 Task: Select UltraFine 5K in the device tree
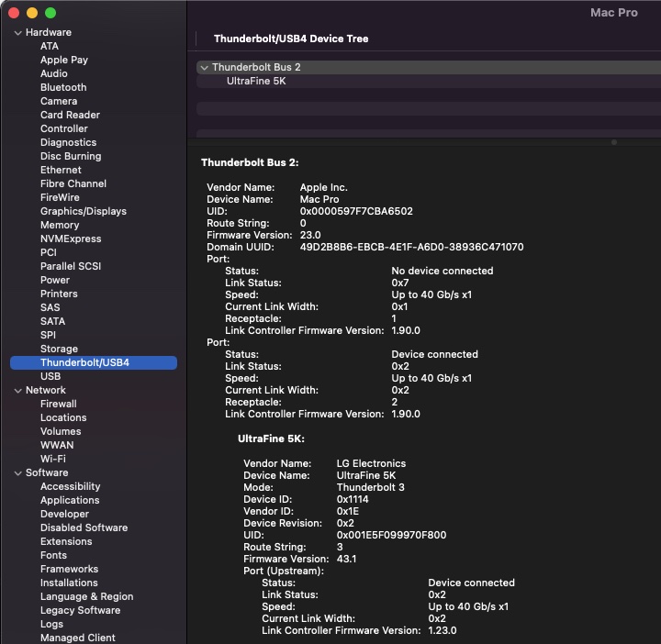[256, 82]
